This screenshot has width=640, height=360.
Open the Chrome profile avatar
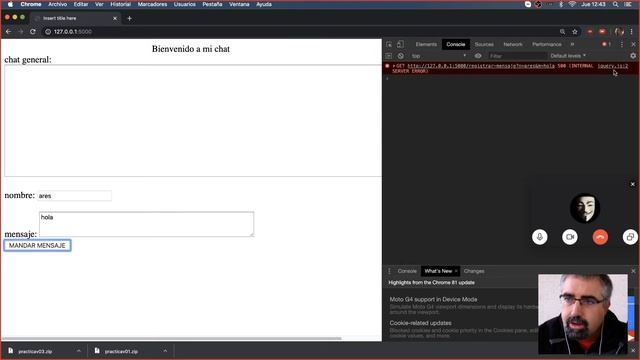(x=619, y=31)
